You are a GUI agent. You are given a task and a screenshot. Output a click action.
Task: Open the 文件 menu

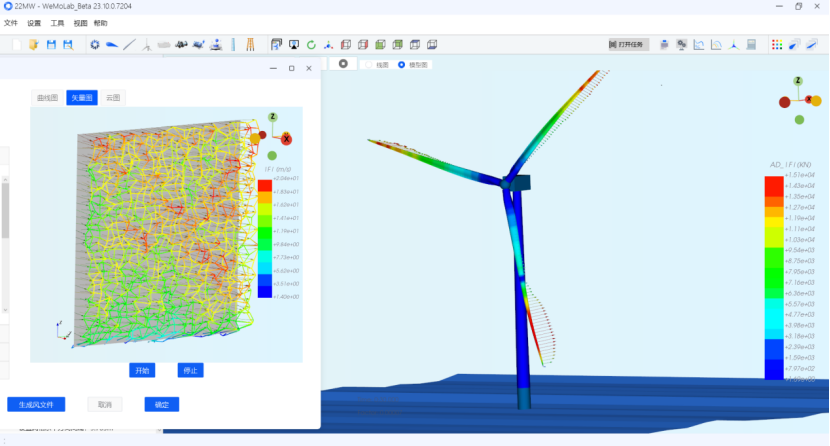click(x=11, y=23)
